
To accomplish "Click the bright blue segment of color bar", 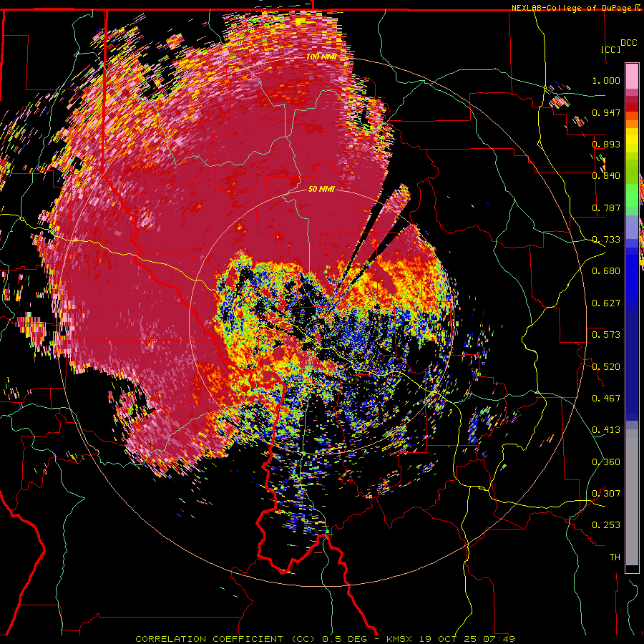I will 632,275.
